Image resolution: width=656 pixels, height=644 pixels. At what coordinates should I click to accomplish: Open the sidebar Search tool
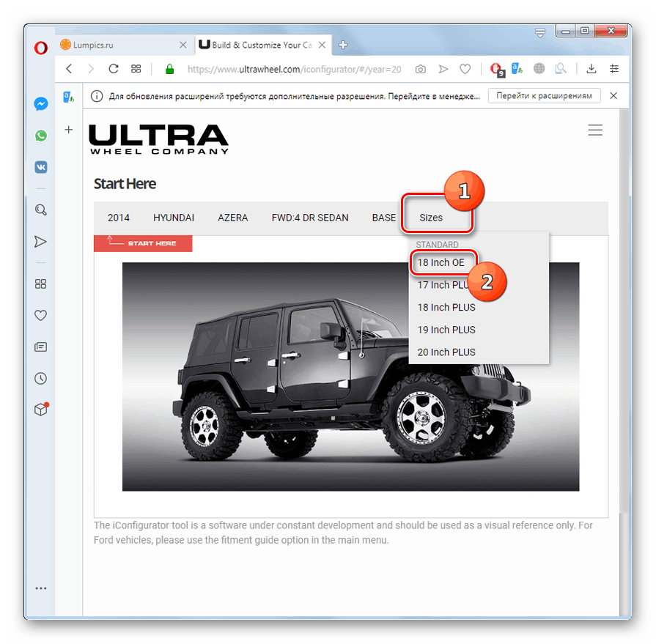[40, 210]
